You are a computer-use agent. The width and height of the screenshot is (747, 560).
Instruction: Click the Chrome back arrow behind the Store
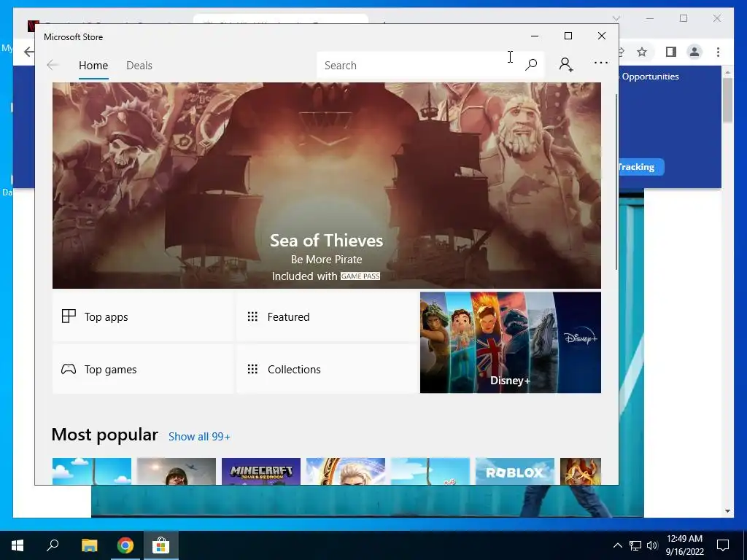pos(28,52)
